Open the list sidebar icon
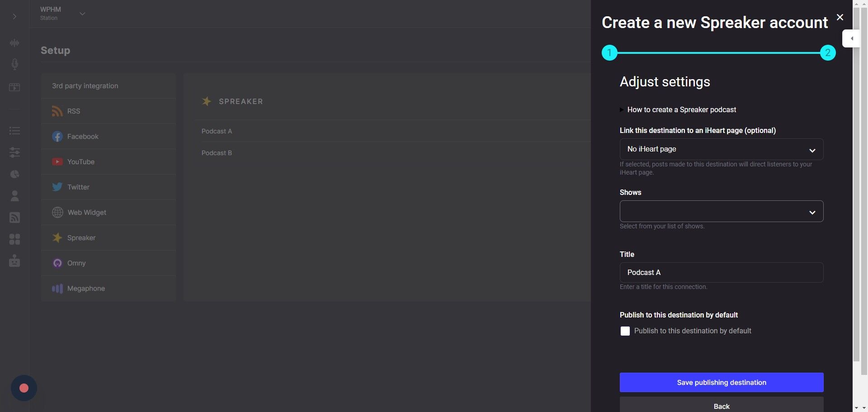This screenshot has height=412, width=868. [14, 131]
